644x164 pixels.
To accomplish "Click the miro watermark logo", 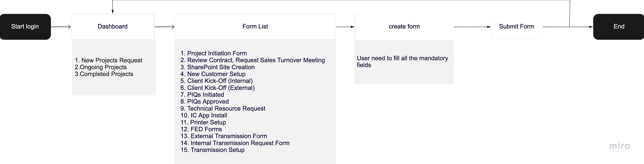I will coord(619,146).
